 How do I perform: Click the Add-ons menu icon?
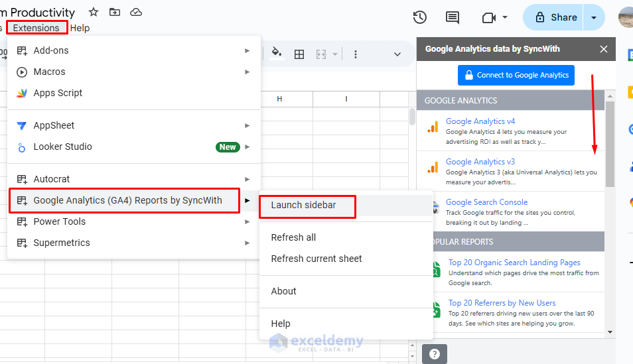[22, 51]
